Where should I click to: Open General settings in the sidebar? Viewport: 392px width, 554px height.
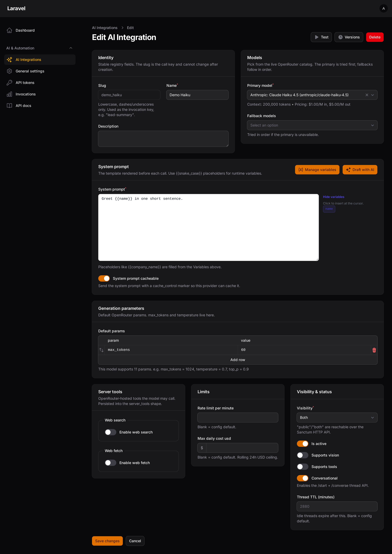(x=40, y=71)
